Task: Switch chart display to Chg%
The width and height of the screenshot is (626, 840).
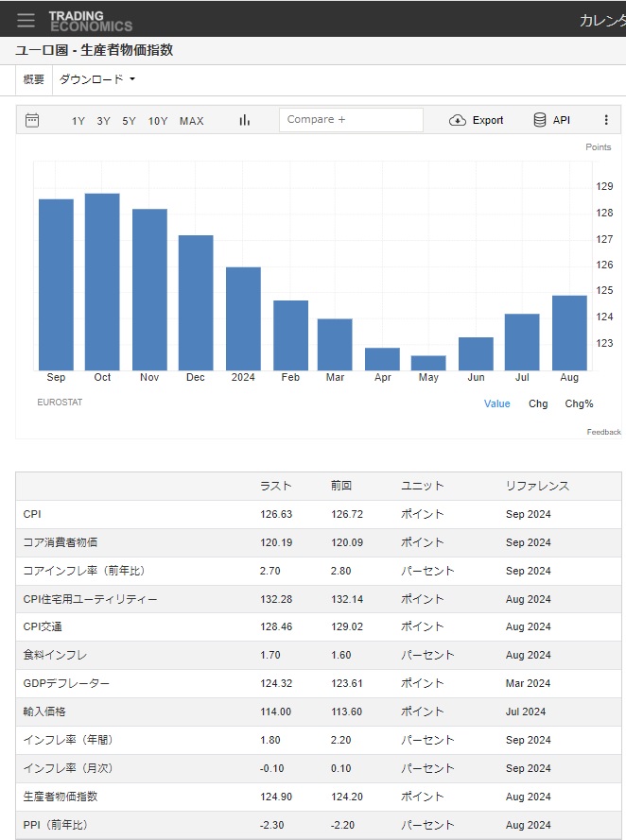Action: [579, 403]
